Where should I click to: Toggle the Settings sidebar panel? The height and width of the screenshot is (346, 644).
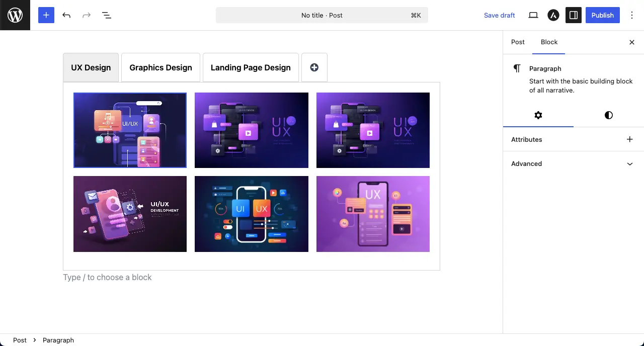point(574,15)
